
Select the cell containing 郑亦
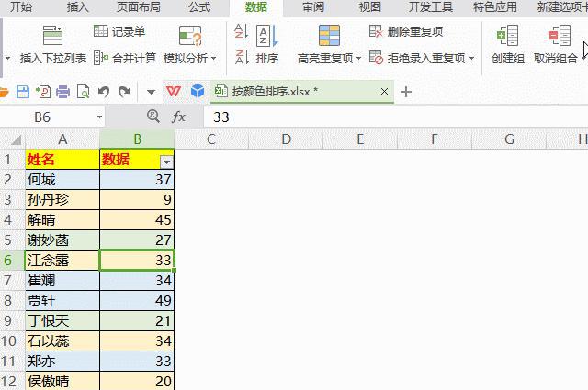(x=62, y=362)
